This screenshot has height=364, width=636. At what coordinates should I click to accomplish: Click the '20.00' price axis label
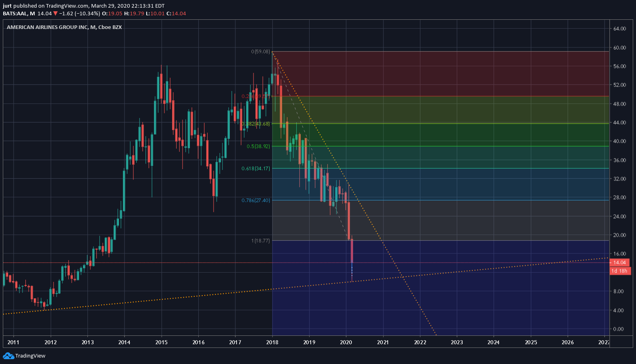[x=619, y=235]
